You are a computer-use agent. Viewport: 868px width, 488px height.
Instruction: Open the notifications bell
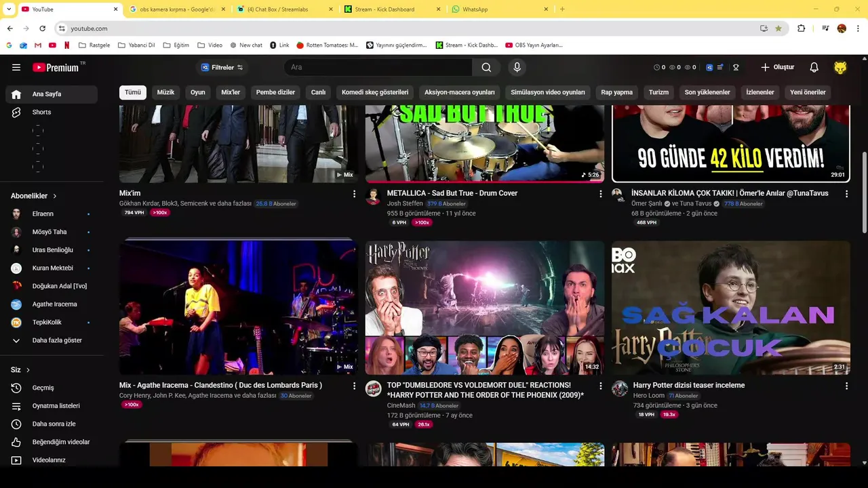814,67
